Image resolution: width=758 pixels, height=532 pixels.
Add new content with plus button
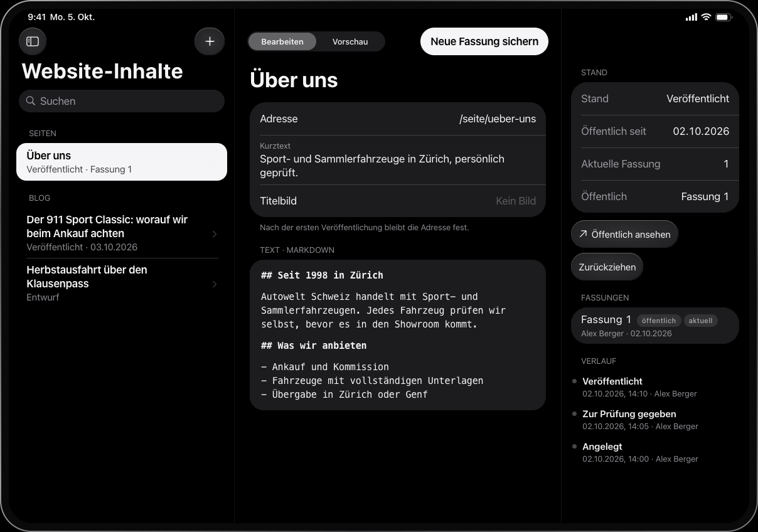click(x=210, y=41)
